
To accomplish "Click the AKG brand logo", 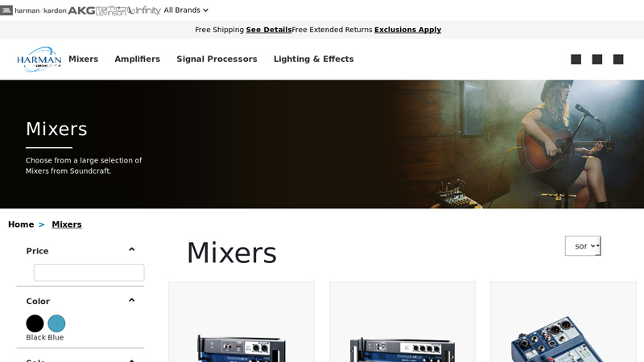I will [x=81, y=10].
